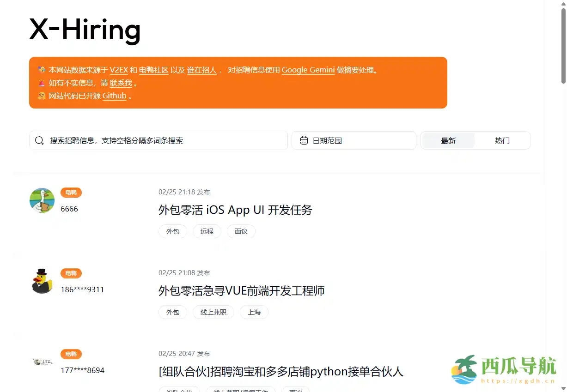The width and height of the screenshot is (567, 392).
Task: Open the duck avatar of user 6666
Action: point(42,200)
